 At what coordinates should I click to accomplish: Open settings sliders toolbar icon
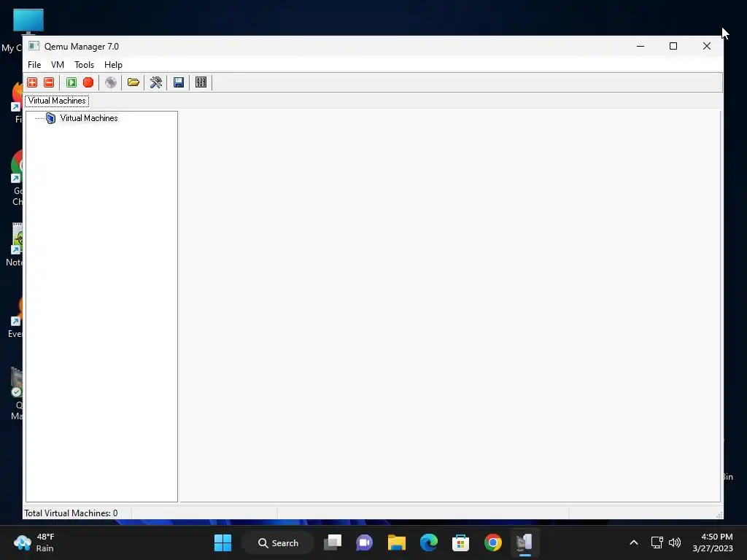(x=201, y=82)
